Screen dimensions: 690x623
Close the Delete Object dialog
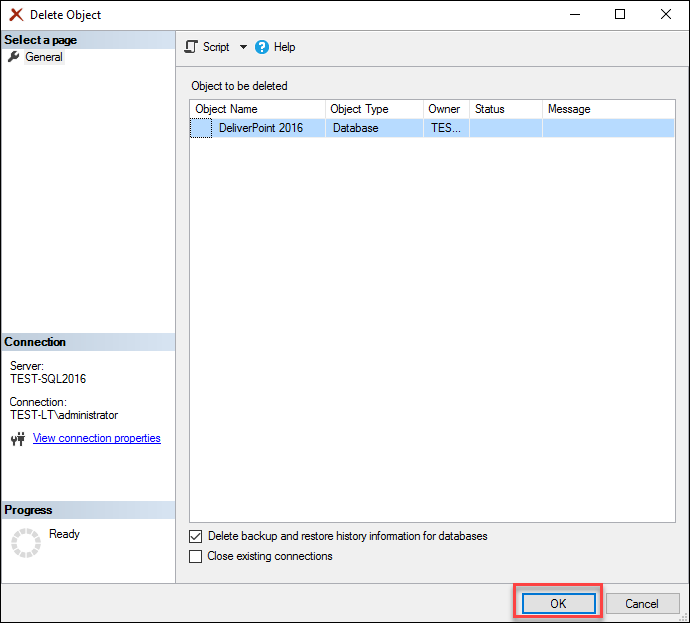point(666,14)
